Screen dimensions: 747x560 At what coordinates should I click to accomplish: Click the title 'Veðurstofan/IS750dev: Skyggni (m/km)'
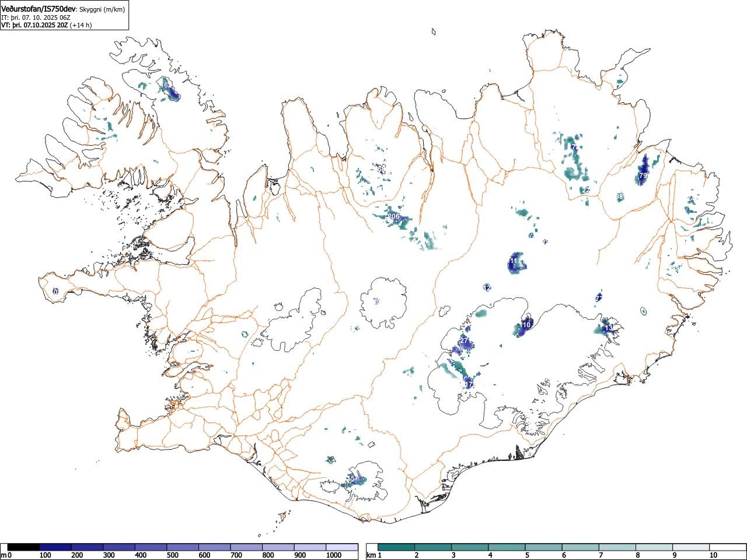64,9
